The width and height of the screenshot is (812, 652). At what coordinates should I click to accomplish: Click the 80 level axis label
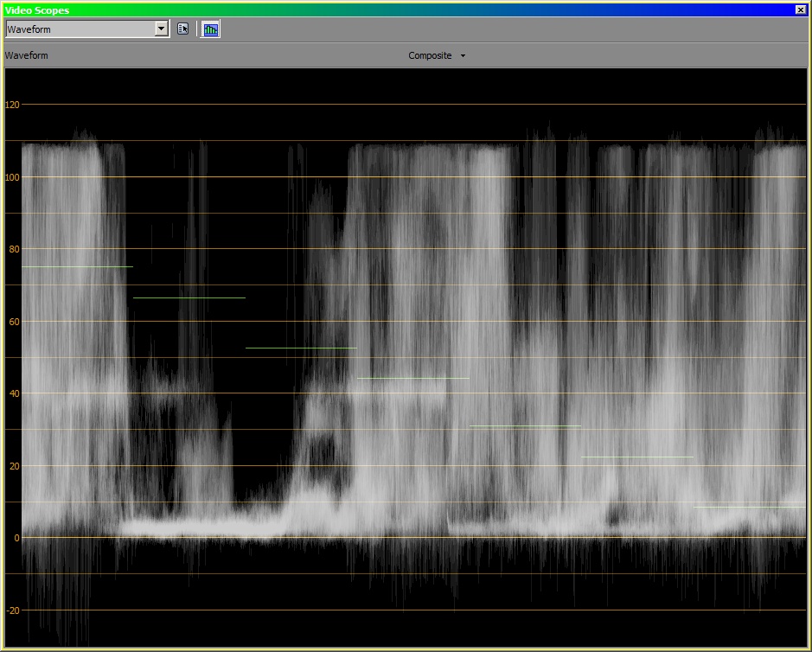14,249
